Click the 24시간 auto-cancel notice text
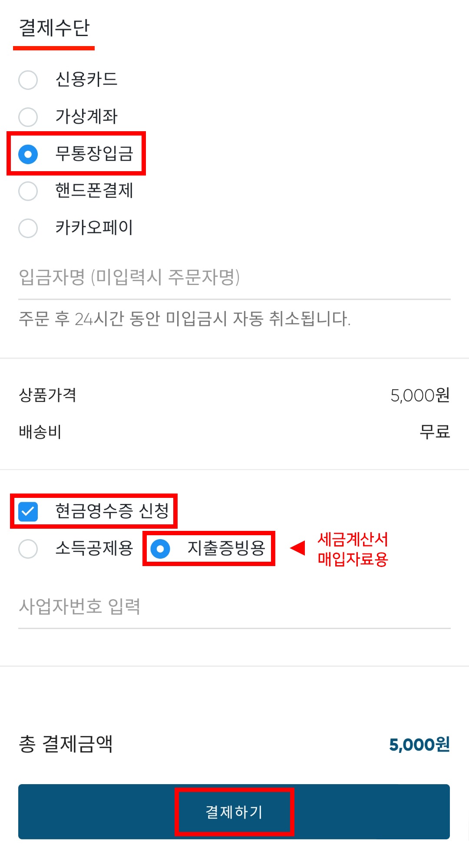This screenshot has height=868, width=469. click(185, 319)
